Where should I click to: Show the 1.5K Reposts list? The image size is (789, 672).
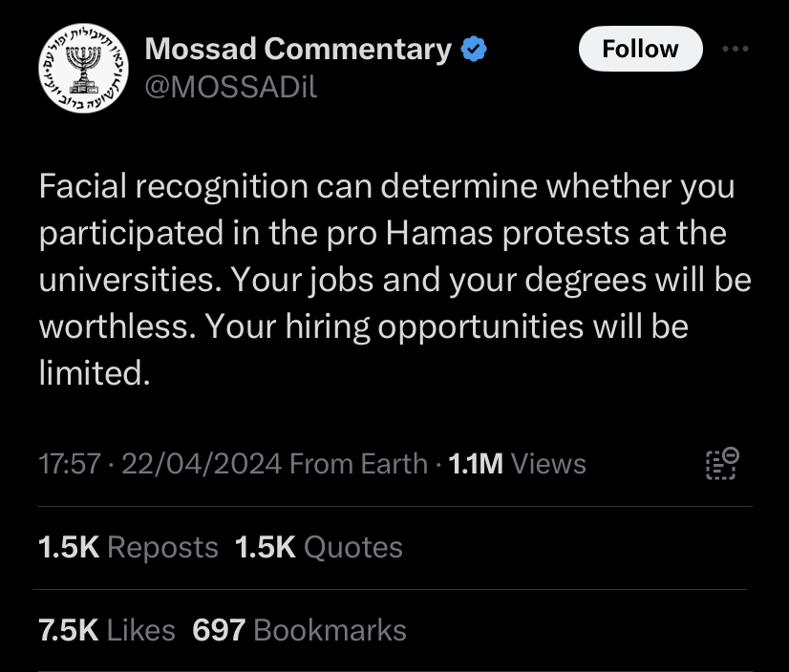click(128, 547)
